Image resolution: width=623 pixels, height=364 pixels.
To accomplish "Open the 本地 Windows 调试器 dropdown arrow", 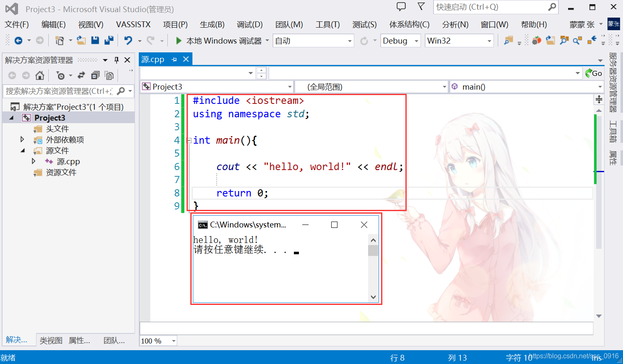I will tap(267, 41).
